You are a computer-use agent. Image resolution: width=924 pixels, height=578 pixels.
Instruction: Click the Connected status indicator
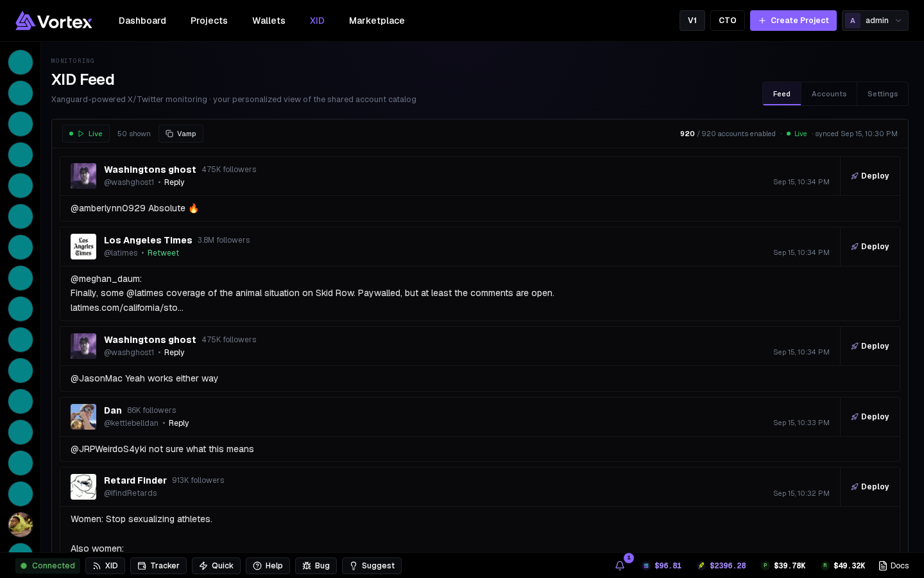click(48, 566)
